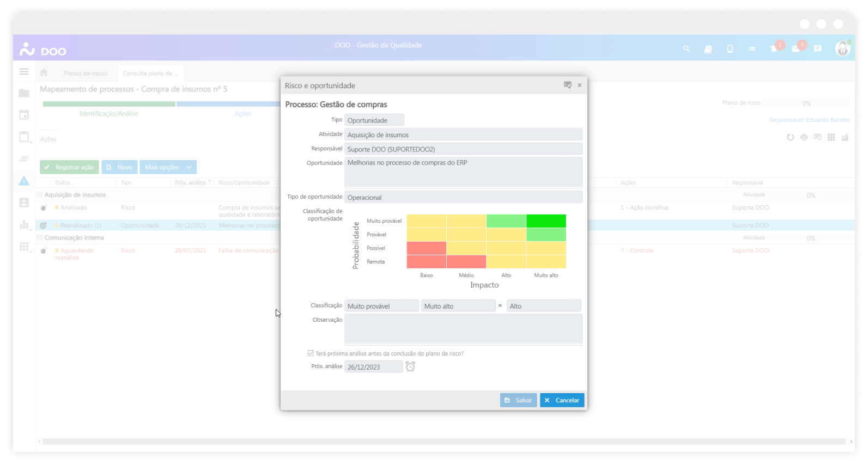Click the '7 - Controle' cell
This screenshot has height=465, width=868.
coord(636,250)
